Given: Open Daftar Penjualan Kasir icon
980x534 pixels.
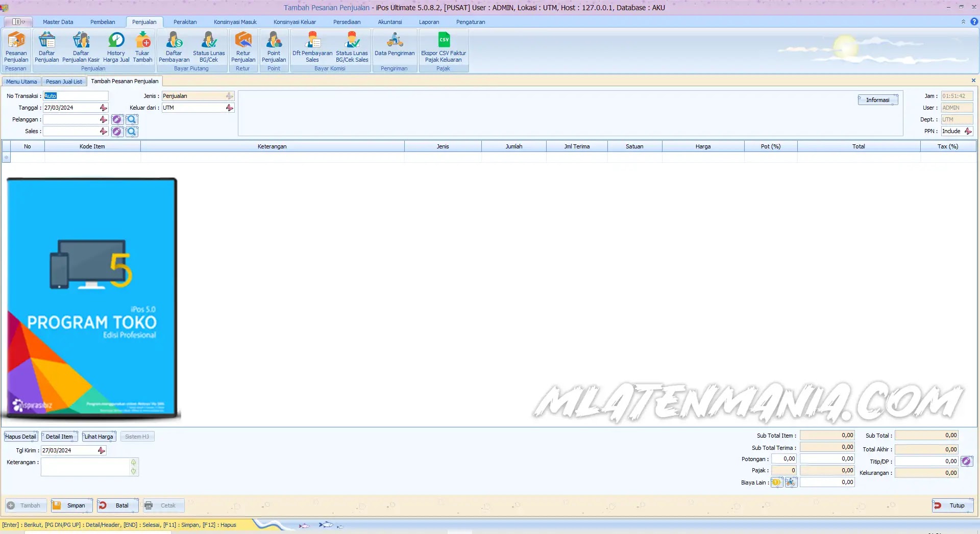Looking at the screenshot, I should 81,47.
